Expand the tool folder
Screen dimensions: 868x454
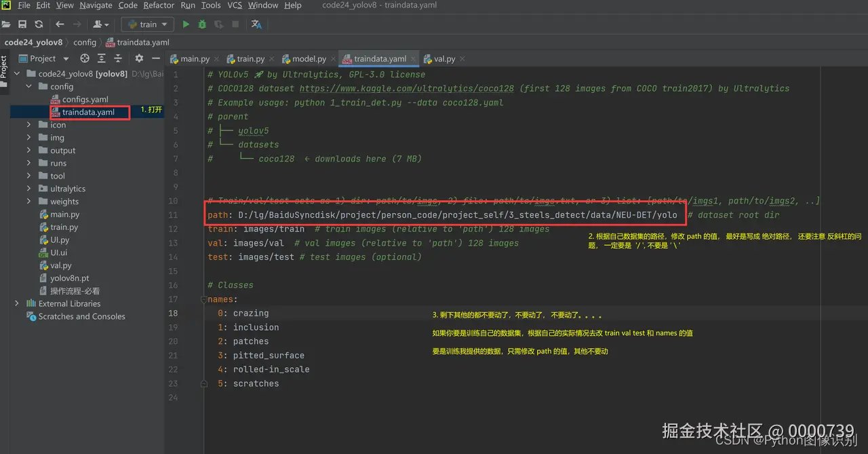coord(29,176)
